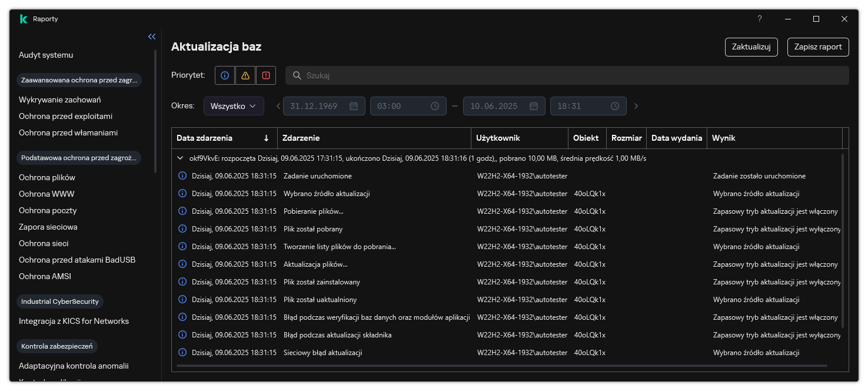
Task: Open the help question mark icon
Action: pos(760,19)
